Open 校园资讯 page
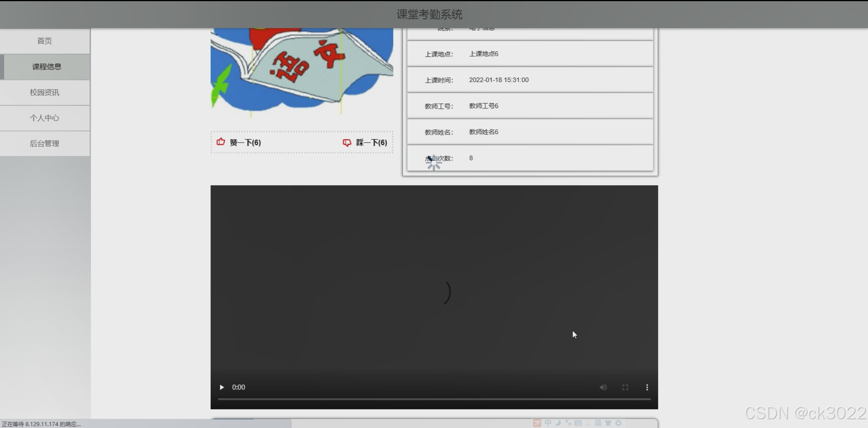The height and width of the screenshot is (428, 868). [x=45, y=92]
